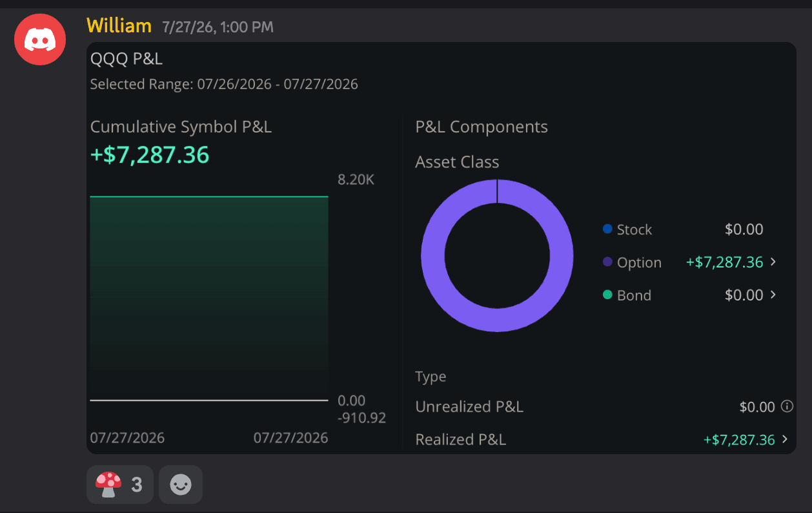Image resolution: width=812 pixels, height=513 pixels.
Task: Click the Bond label in the legend
Action: [634, 295]
